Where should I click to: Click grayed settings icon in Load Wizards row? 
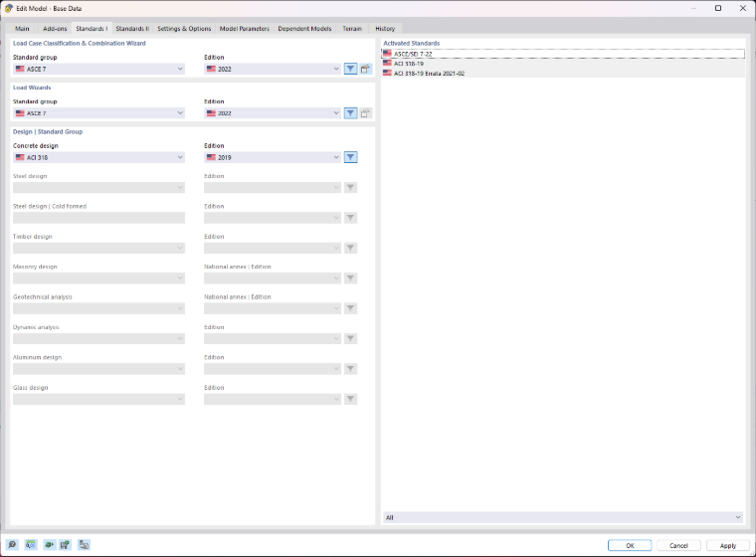pos(365,113)
